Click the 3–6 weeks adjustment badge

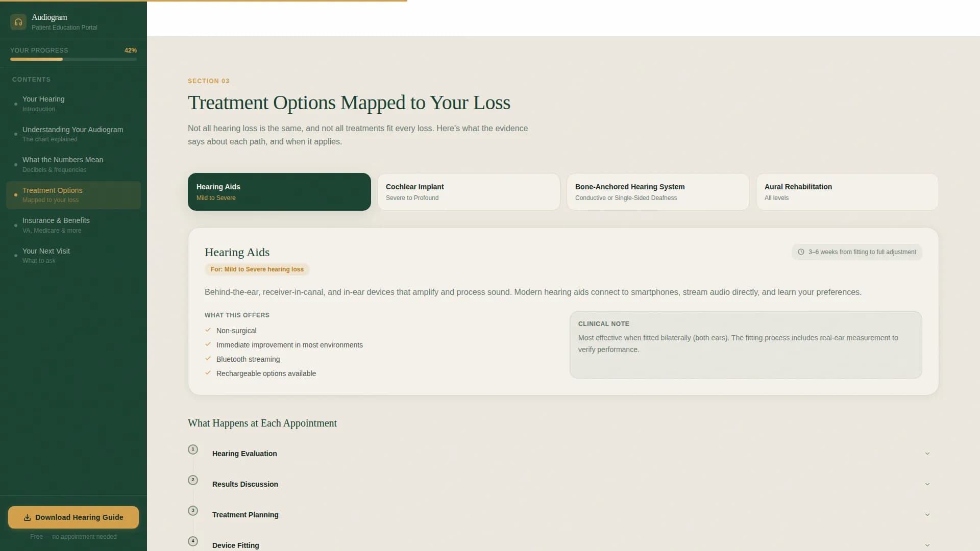tap(857, 252)
